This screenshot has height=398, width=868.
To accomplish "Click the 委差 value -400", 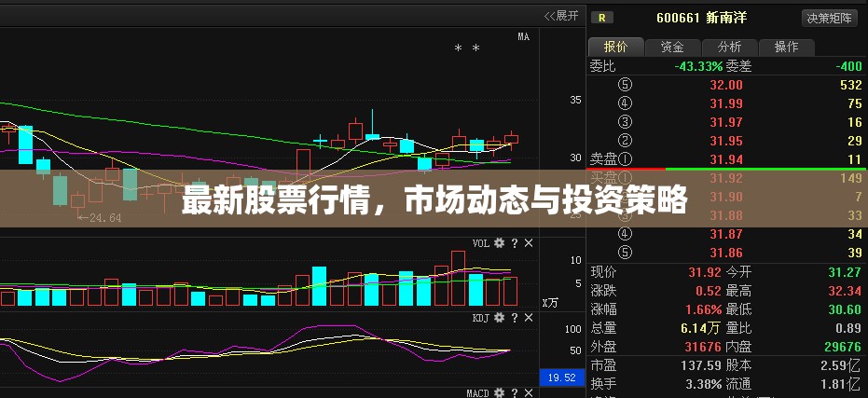I will pos(849,66).
